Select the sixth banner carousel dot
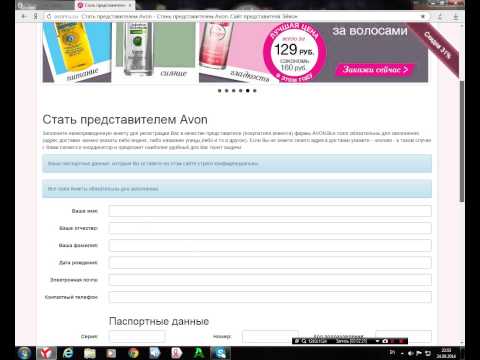 [255, 91]
